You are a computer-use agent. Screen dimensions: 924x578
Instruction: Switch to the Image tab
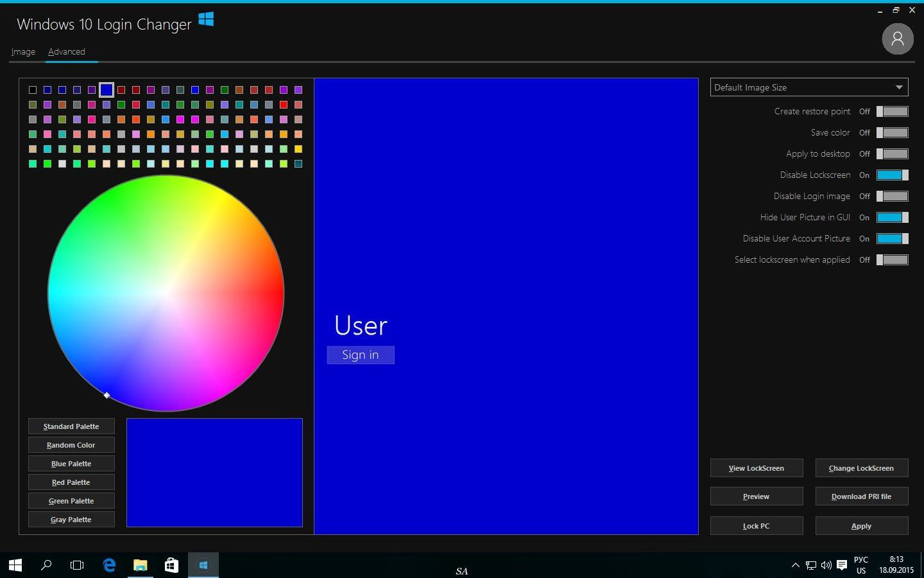pos(23,51)
